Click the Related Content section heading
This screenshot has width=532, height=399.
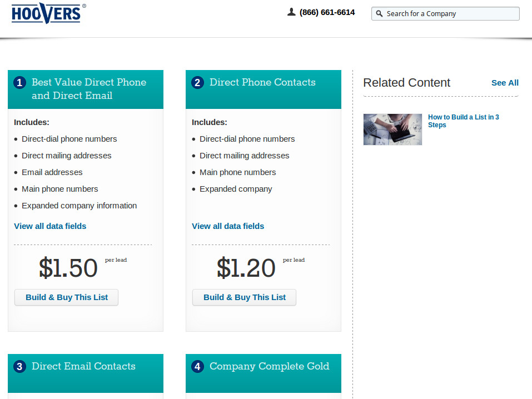406,82
